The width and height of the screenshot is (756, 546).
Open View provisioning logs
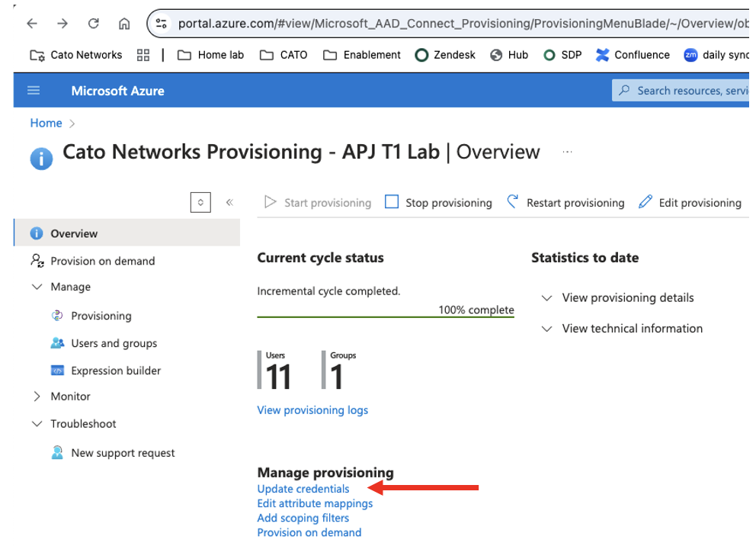point(312,409)
